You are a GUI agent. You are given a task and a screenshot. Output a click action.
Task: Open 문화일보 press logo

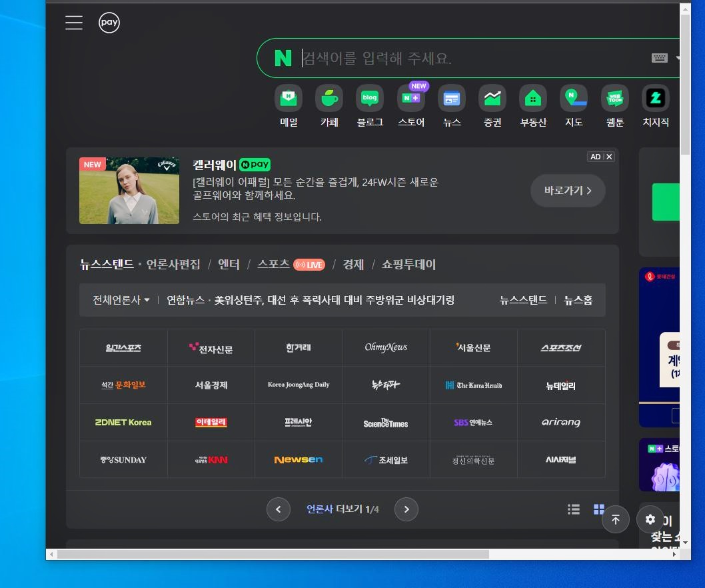point(123,385)
